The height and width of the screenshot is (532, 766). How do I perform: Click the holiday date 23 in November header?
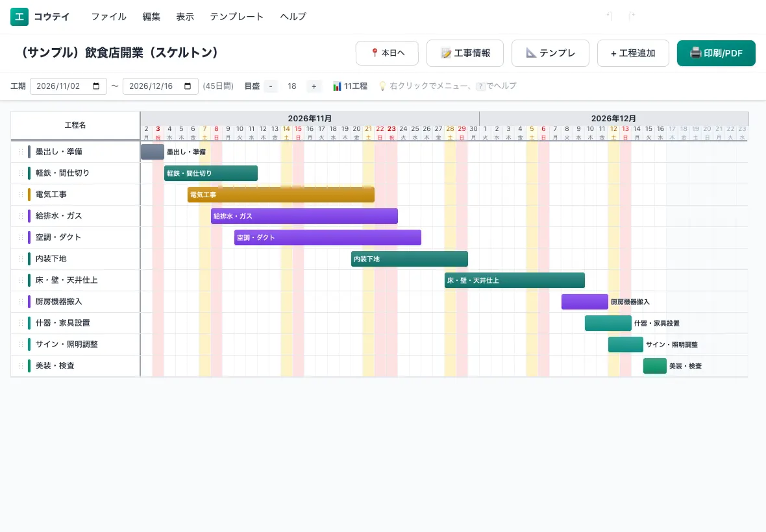392,129
